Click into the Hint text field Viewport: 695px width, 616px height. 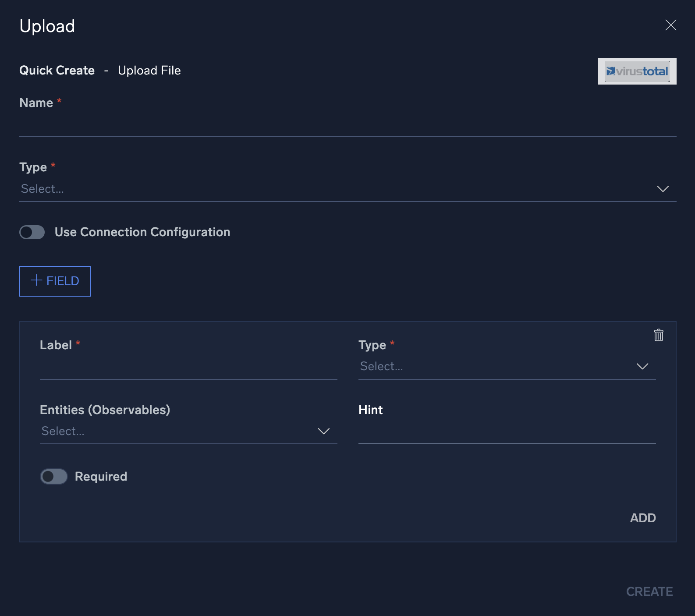point(507,433)
